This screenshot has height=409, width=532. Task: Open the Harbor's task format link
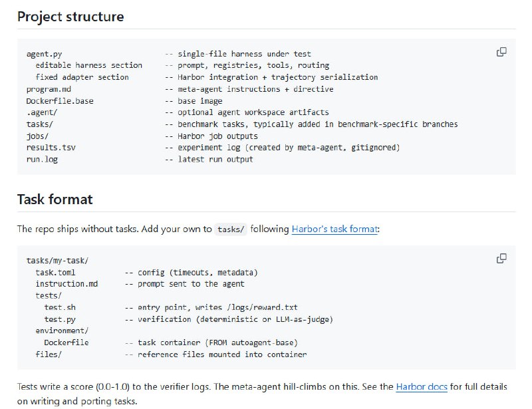334,229
